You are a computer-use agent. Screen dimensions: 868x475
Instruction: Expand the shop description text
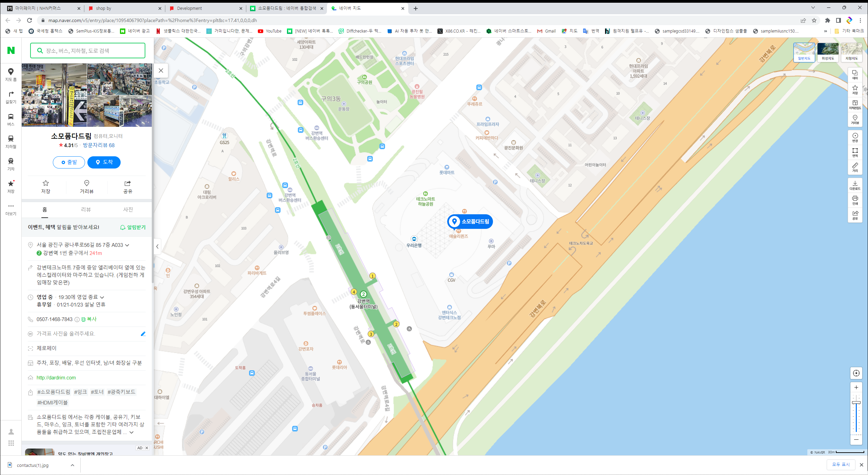pos(131,432)
